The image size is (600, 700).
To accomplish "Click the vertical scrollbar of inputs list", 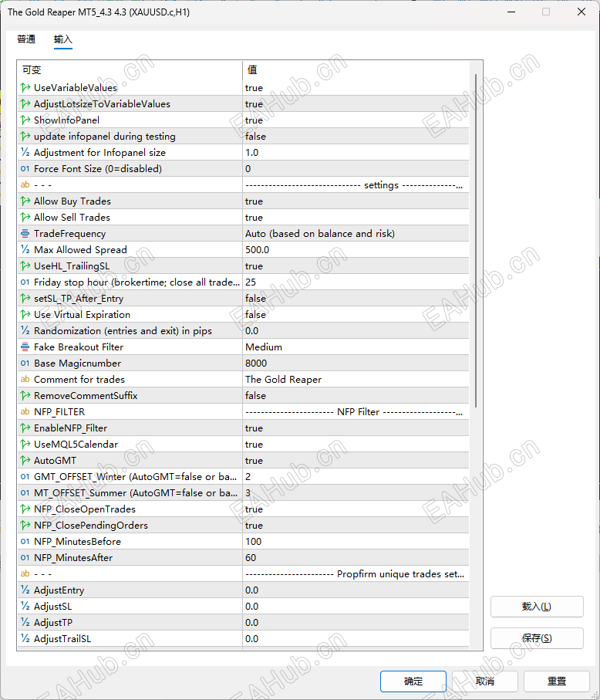I will (x=476, y=240).
